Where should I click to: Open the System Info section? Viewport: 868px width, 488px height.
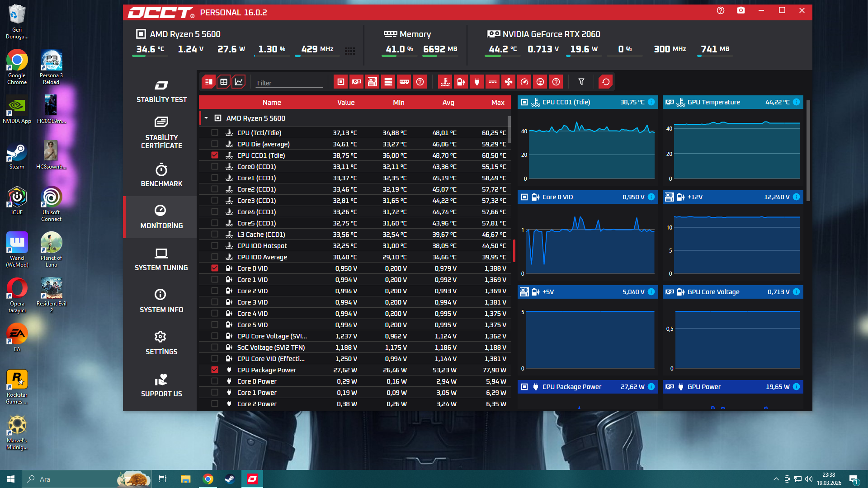(x=161, y=301)
